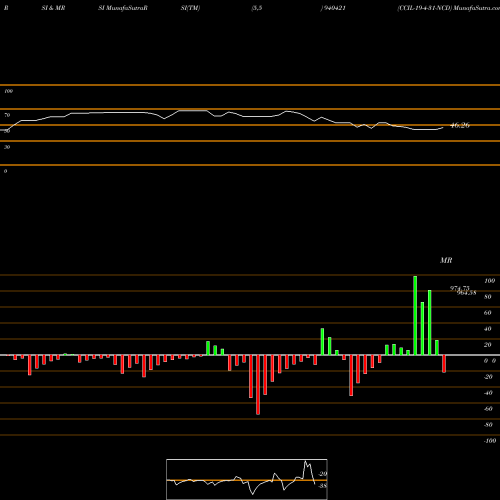The width and height of the screenshot is (500, 500).
Task: Open the mini overview chart thumbnail
Action: tap(247, 479)
